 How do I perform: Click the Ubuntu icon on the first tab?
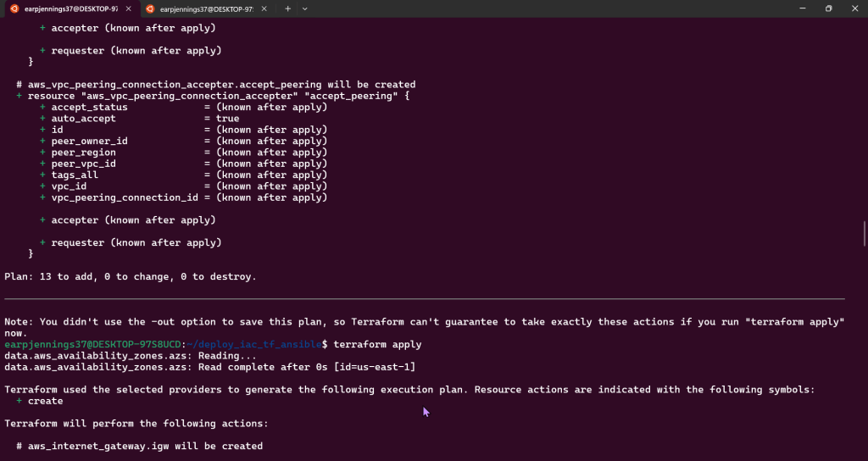(x=14, y=8)
